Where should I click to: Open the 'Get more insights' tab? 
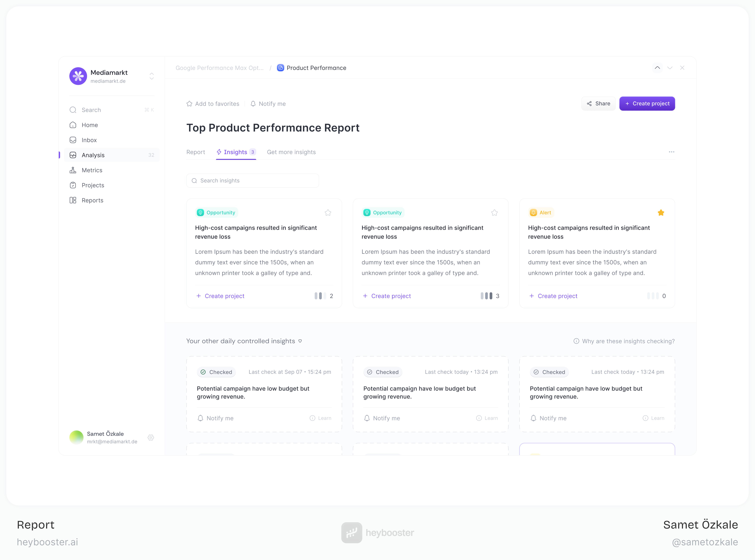tap(291, 152)
